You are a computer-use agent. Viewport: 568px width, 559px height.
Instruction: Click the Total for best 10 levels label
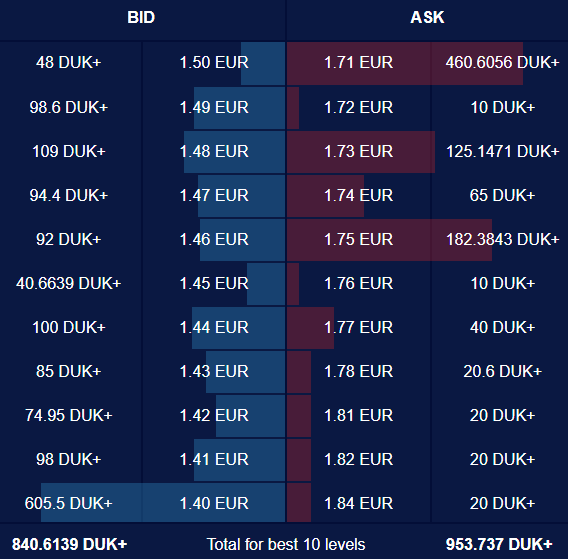point(286,544)
